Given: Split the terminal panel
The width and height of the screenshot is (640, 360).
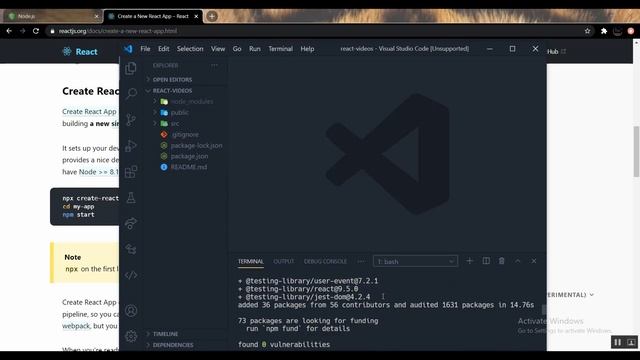Looking at the screenshot, I should click(x=486, y=261).
